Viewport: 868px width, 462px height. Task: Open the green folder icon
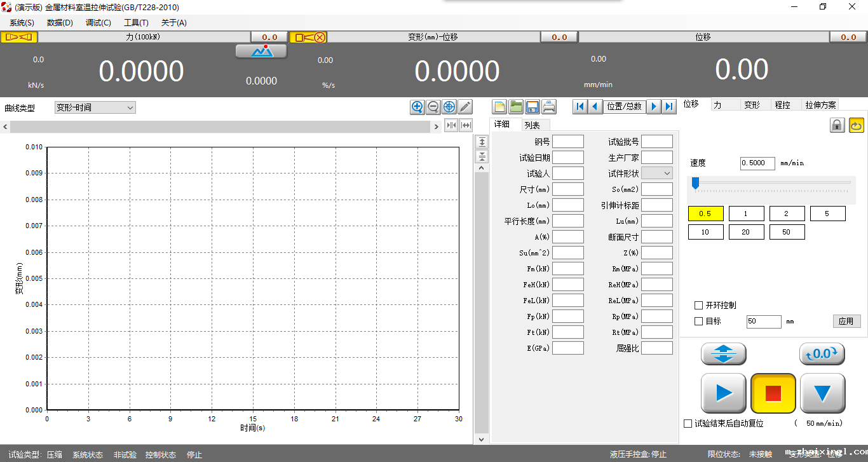click(x=516, y=107)
